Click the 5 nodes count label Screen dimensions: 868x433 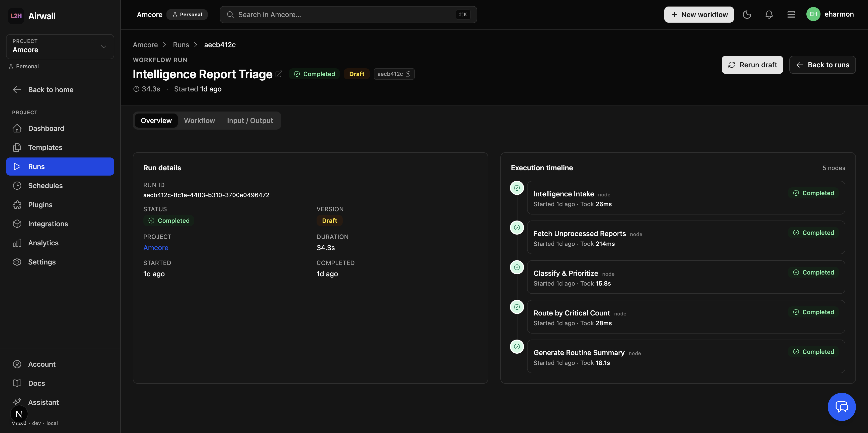pyautogui.click(x=834, y=168)
